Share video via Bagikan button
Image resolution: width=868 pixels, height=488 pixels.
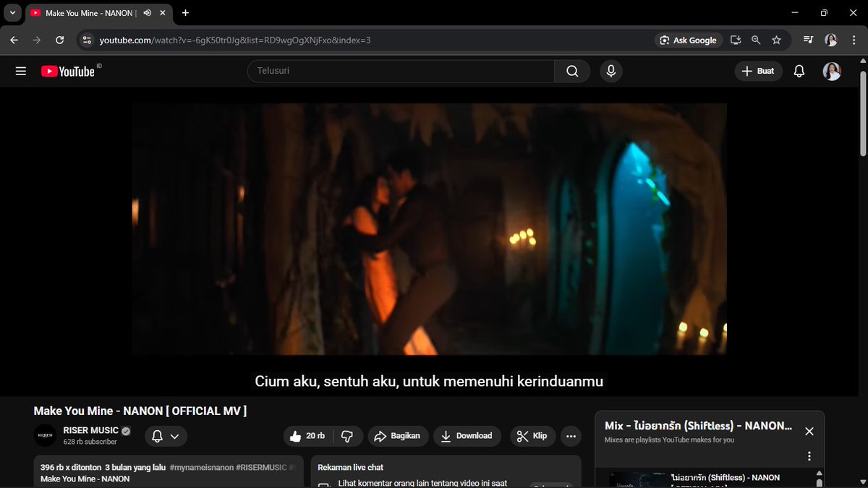(x=399, y=436)
